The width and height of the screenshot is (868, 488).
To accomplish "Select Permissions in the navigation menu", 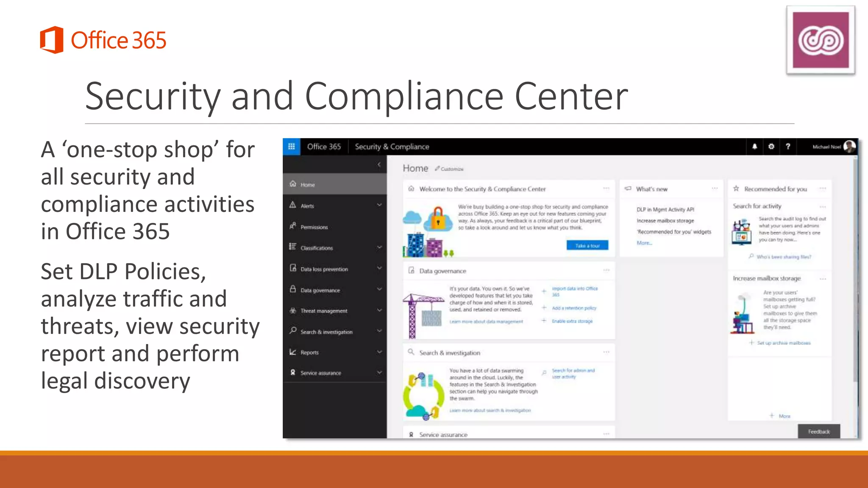I will coord(335,227).
